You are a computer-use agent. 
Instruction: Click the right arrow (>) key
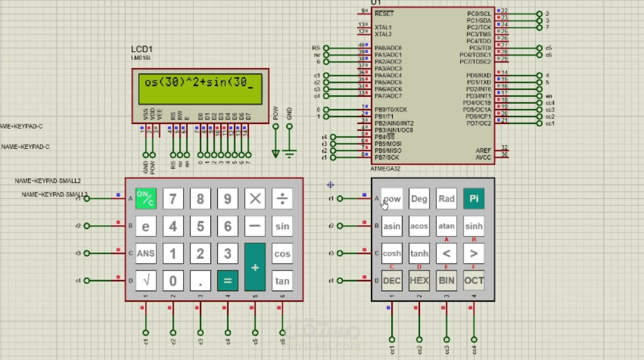(474, 253)
